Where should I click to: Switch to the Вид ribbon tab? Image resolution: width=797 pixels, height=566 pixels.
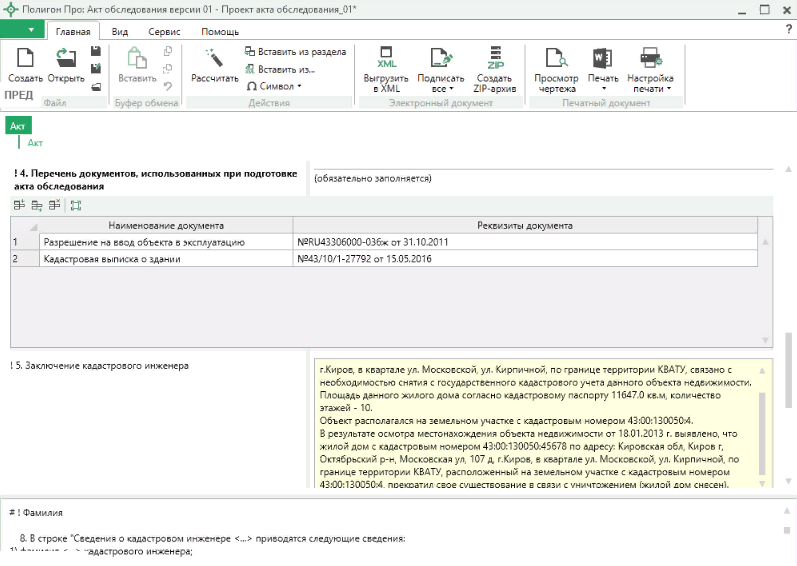coord(120,31)
